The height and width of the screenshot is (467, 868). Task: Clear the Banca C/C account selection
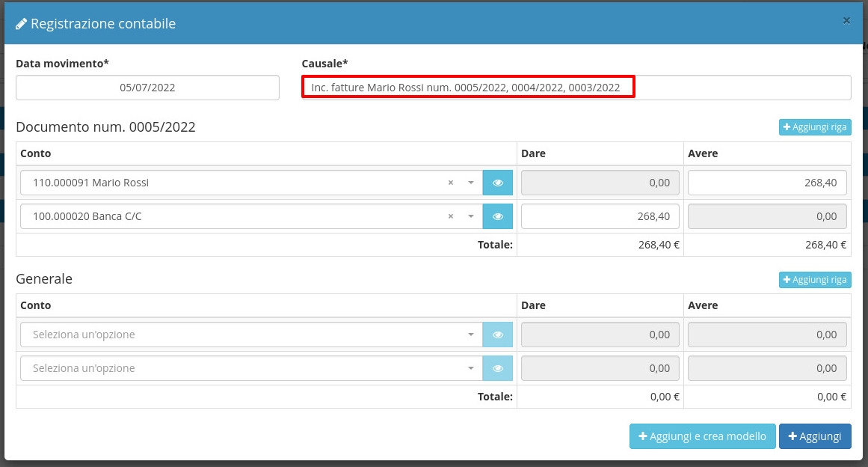(450, 216)
